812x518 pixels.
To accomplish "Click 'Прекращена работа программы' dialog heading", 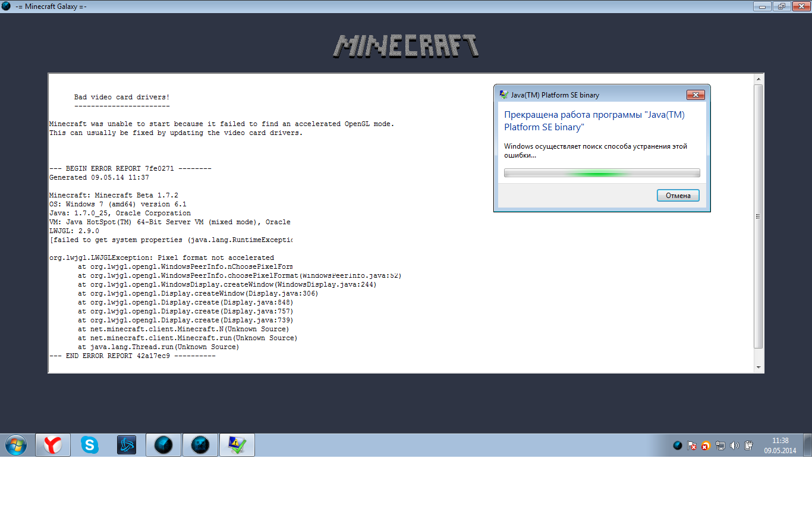I will [x=594, y=121].
